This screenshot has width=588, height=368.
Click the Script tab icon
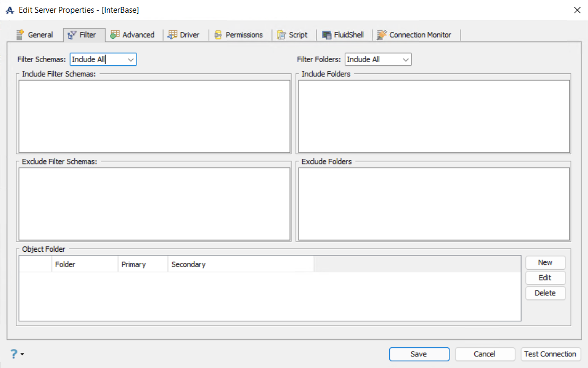[281, 35]
